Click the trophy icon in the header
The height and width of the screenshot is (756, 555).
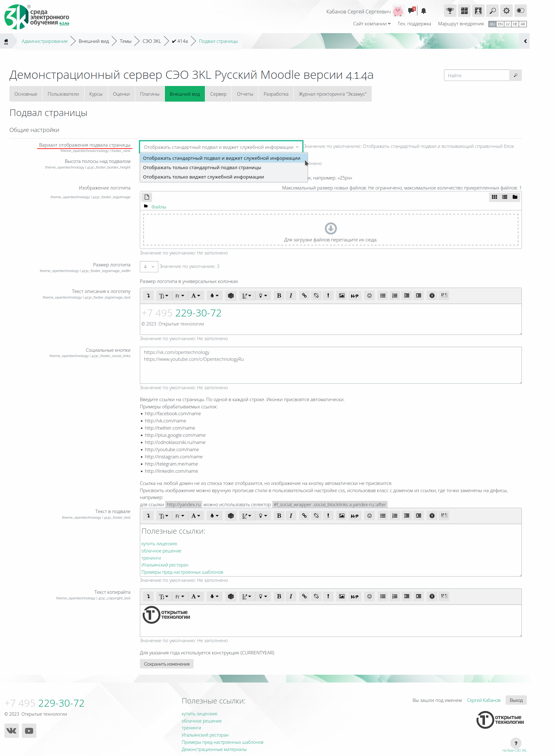click(450, 11)
